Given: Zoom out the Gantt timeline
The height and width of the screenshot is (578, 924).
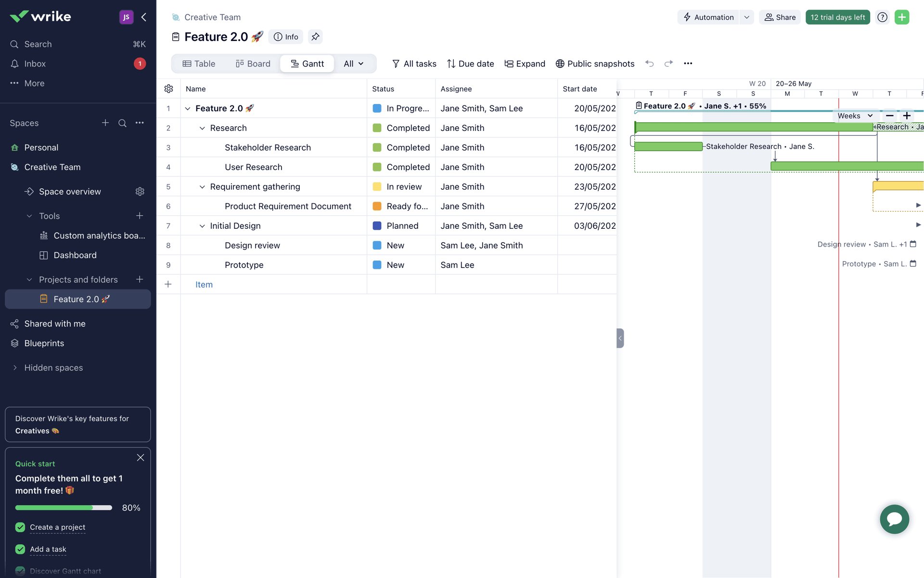Looking at the screenshot, I should click(889, 116).
